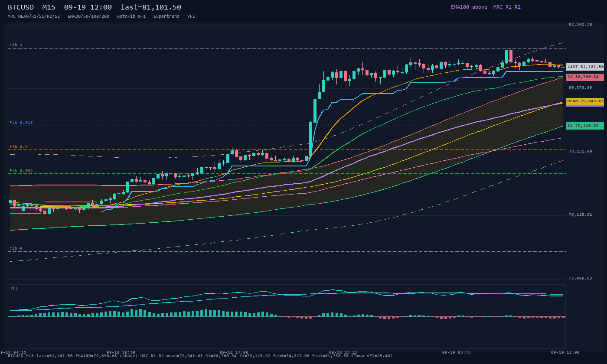The height and width of the screenshot is (364, 607).
Task: Click the 76,125.31 price axis label
Action: 580,214
